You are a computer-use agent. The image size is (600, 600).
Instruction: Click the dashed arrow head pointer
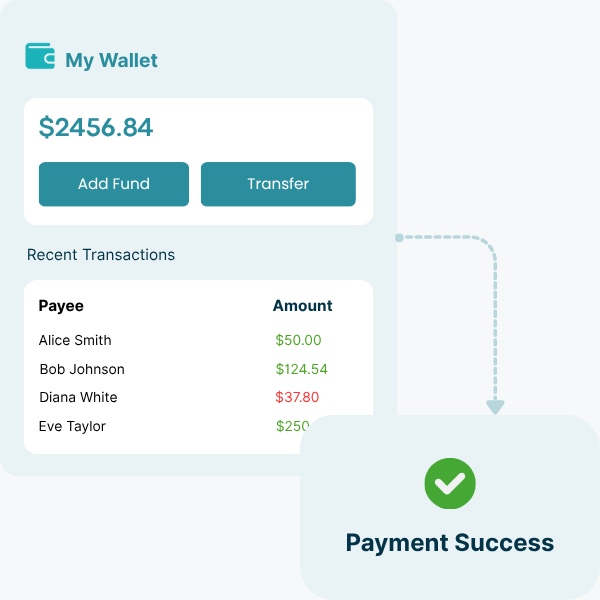[495, 406]
